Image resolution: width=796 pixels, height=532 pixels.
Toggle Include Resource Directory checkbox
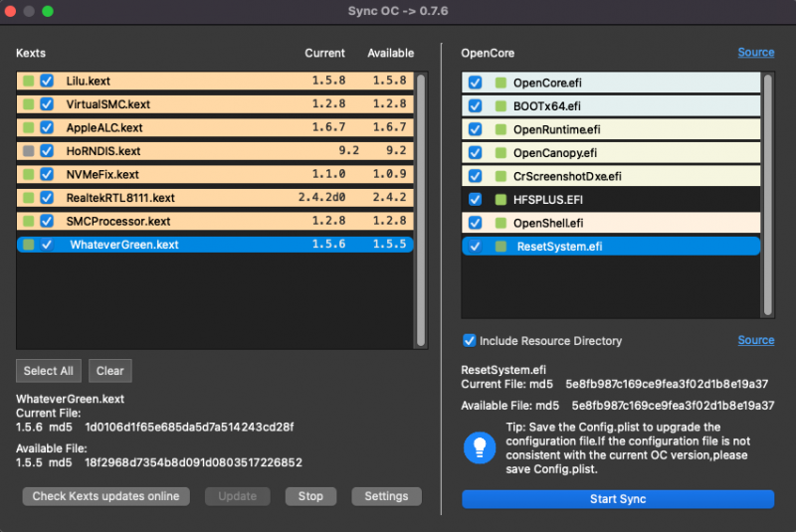coord(470,340)
